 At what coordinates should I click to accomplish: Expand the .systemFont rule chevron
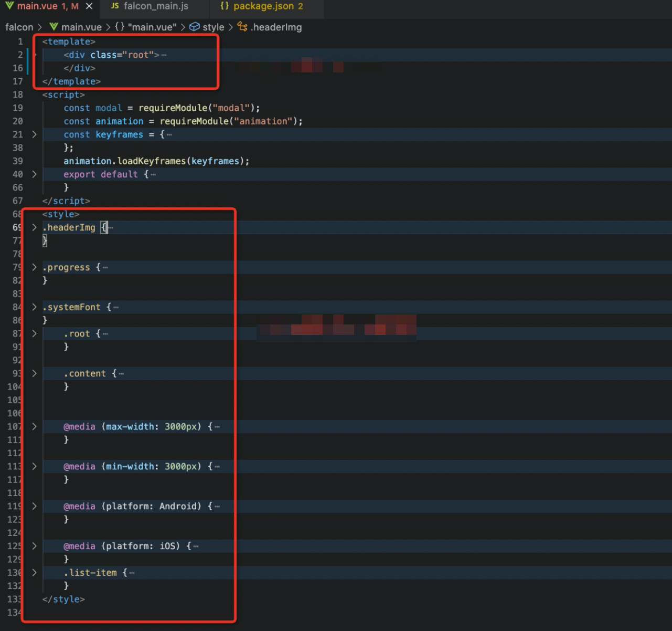(x=34, y=307)
